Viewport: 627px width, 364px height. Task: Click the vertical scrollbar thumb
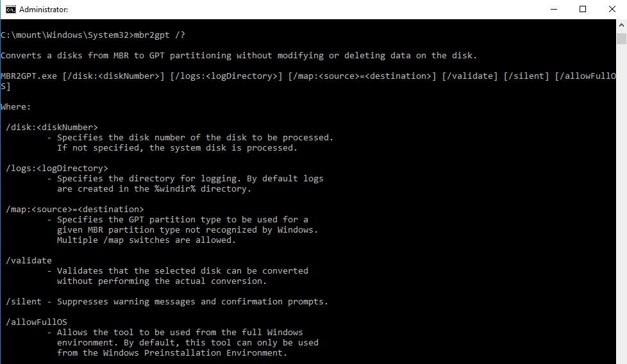click(621, 38)
